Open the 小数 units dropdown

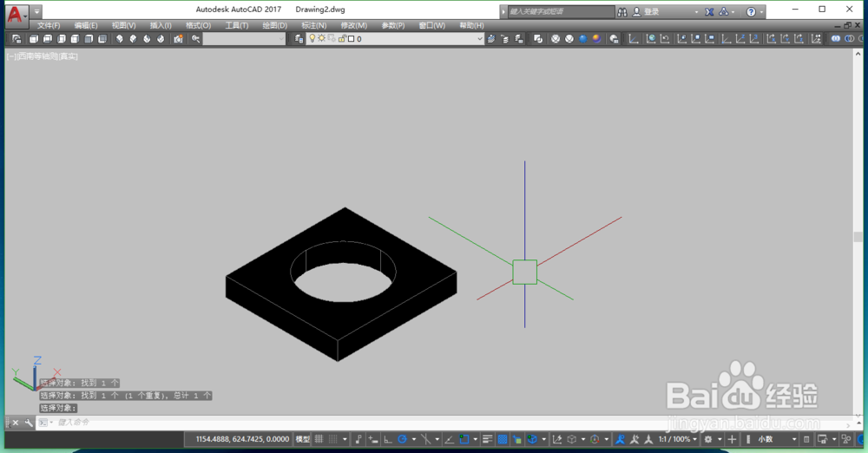tap(777, 439)
